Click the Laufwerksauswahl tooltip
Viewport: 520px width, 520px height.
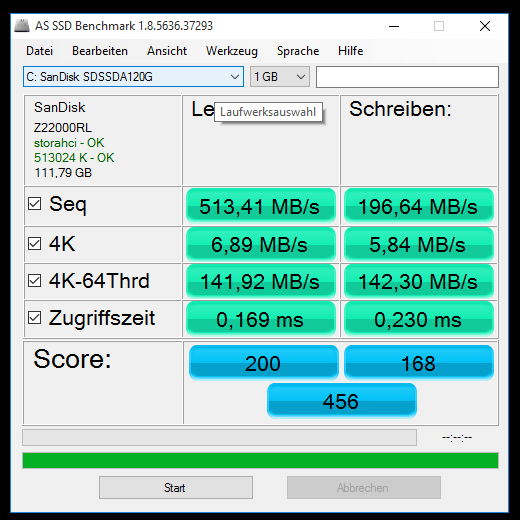tap(268, 112)
